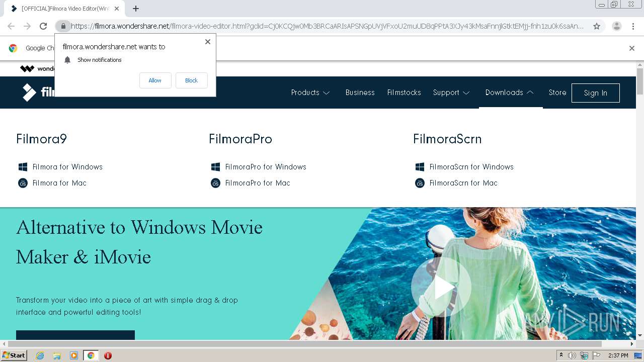
Task: Close the Filmora Video Editor tab
Action: click(x=117, y=9)
